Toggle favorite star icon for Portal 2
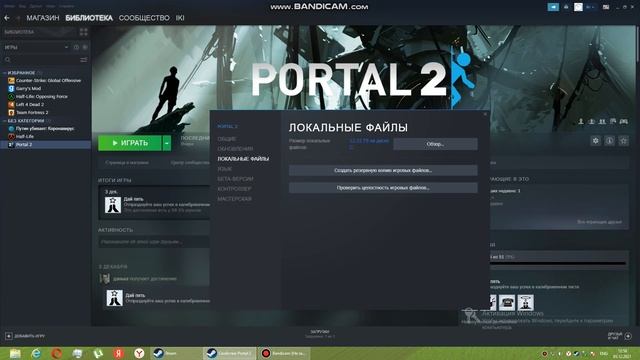Viewport: 640px width, 360px height. point(623,141)
